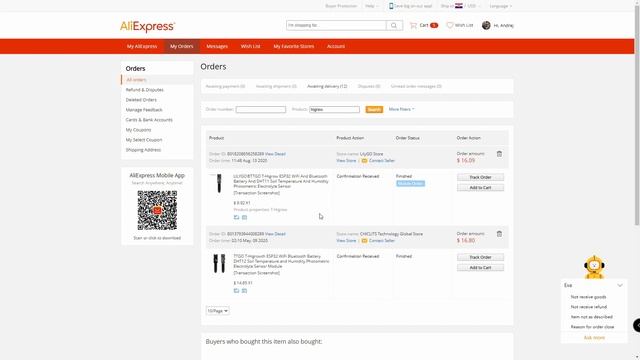This screenshot has width=640, height=360.
Task: Open My Favorite Stores nav tab
Action: [294, 47]
